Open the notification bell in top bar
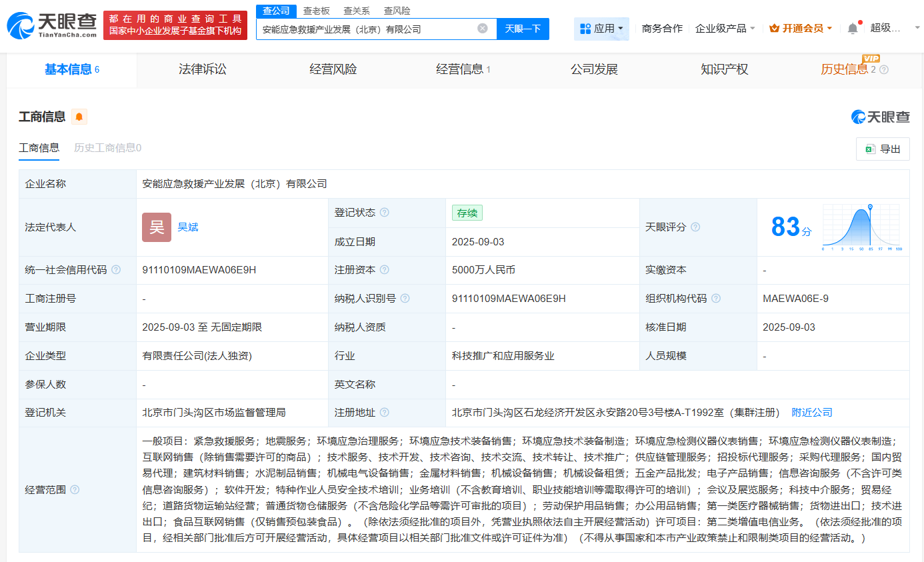This screenshot has width=924, height=562. point(853,29)
